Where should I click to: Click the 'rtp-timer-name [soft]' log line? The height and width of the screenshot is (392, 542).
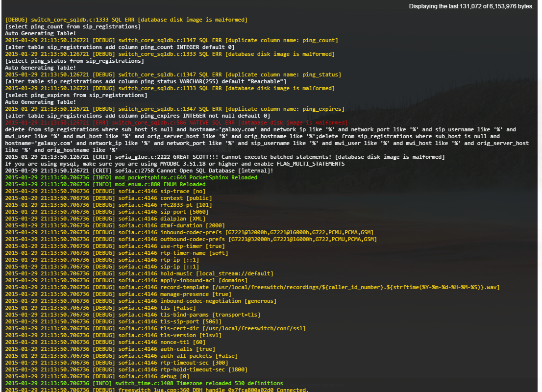(117, 253)
